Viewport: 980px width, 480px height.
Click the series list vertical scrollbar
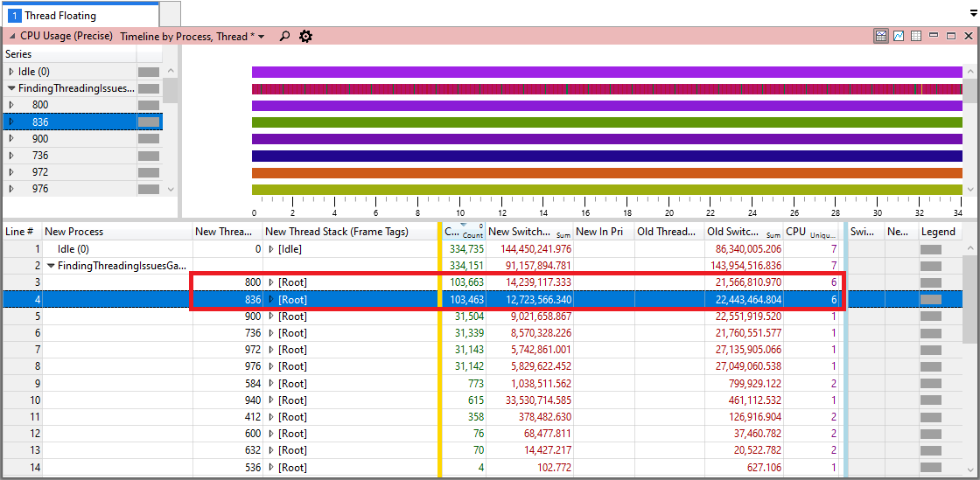(170, 129)
